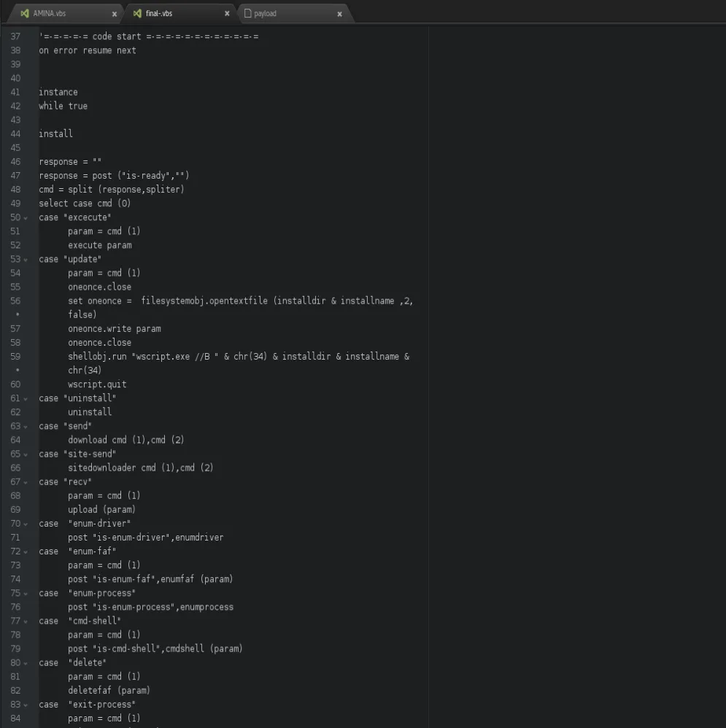The width and height of the screenshot is (726, 728).
Task: Collapse the fold arrow at line 63
Action: (x=26, y=427)
